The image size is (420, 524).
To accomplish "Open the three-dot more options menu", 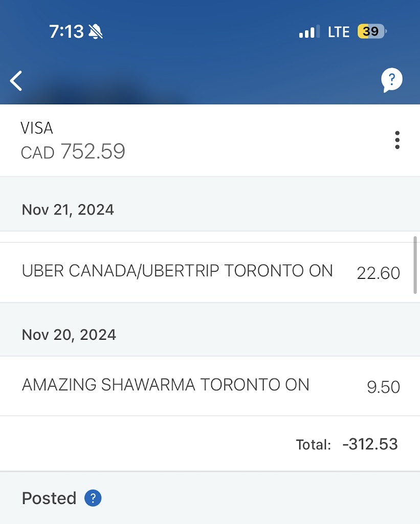I will pyautogui.click(x=397, y=140).
